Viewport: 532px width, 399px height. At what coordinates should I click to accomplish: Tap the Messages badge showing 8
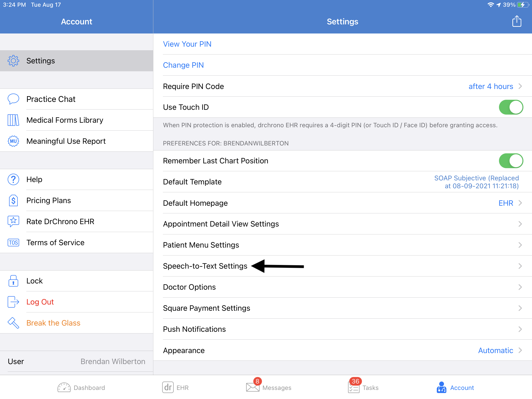click(x=257, y=381)
